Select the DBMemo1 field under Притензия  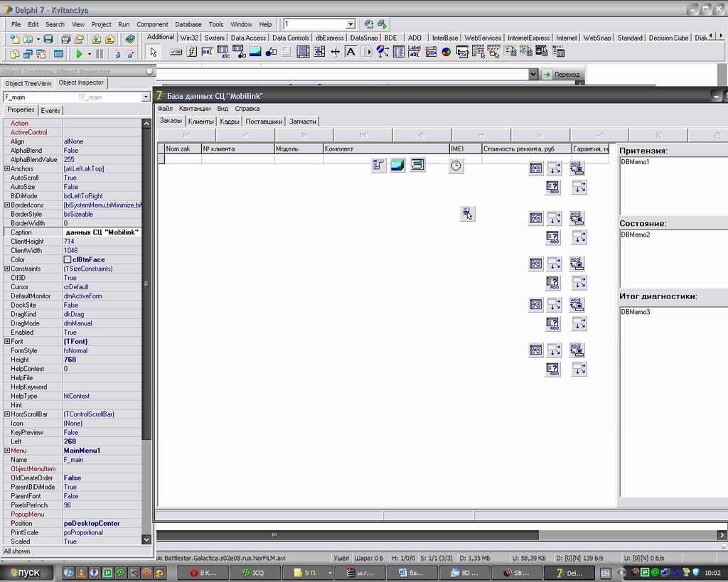[674, 185]
